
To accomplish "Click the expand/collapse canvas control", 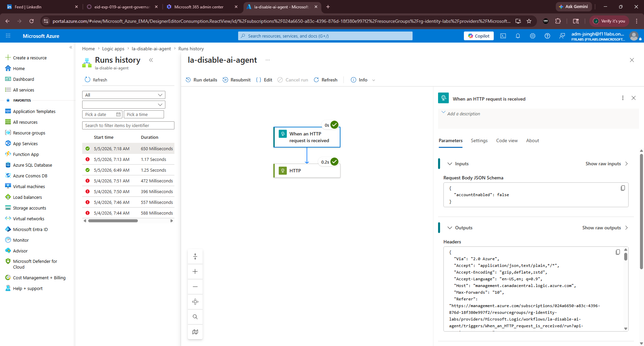I will tap(195, 256).
